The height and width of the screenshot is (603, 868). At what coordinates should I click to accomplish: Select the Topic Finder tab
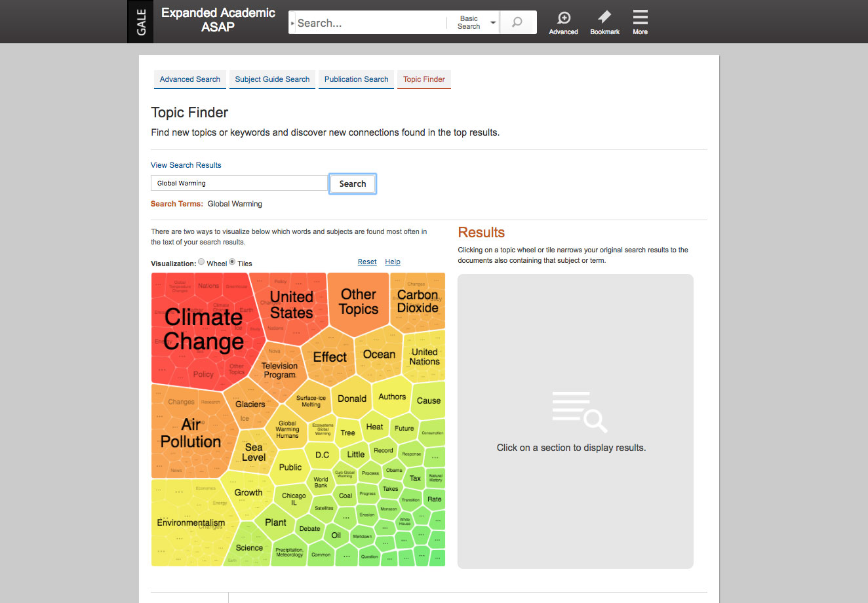tap(424, 79)
